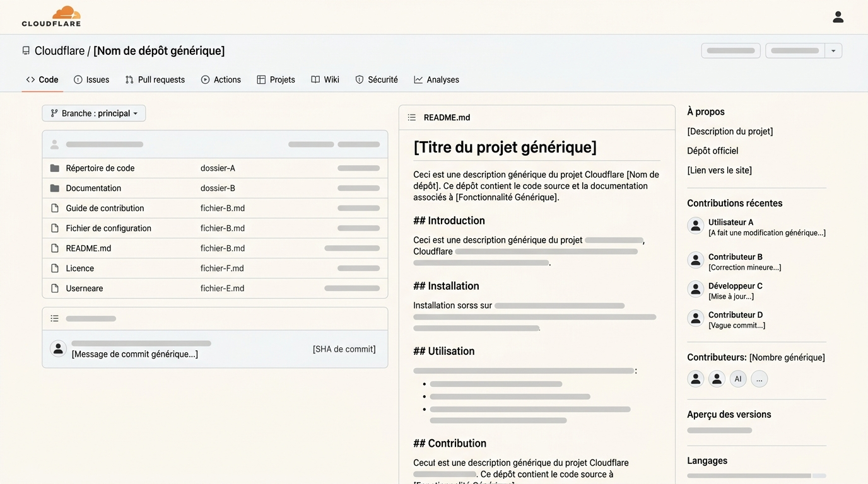Open the caret dropdown at top right
The width and height of the screenshot is (868, 484).
coord(833,51)
